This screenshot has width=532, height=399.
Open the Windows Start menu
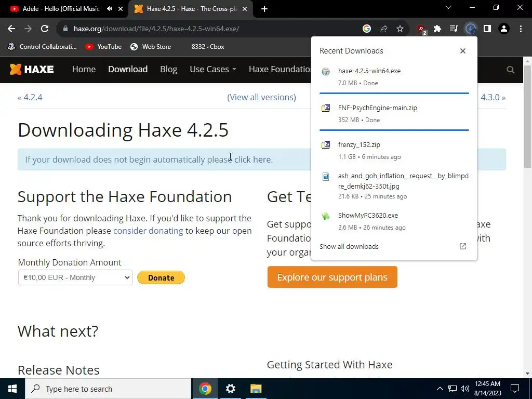click(x=12, y=389)
